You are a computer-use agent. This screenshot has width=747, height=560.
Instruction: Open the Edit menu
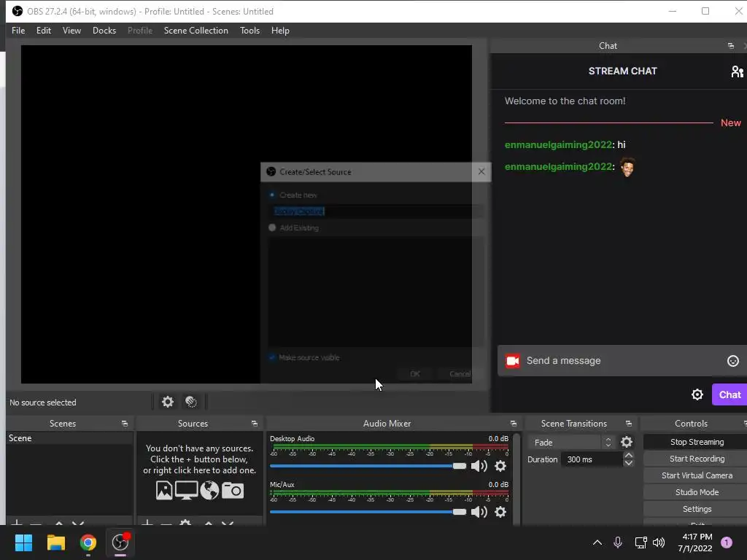(x=43, y=31)
